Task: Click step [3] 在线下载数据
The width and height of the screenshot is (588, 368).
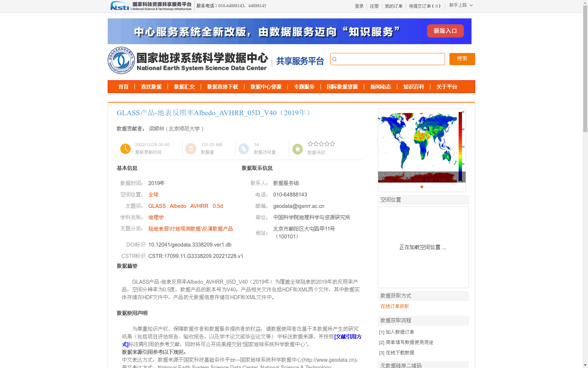Action: (x=397, y=353)
